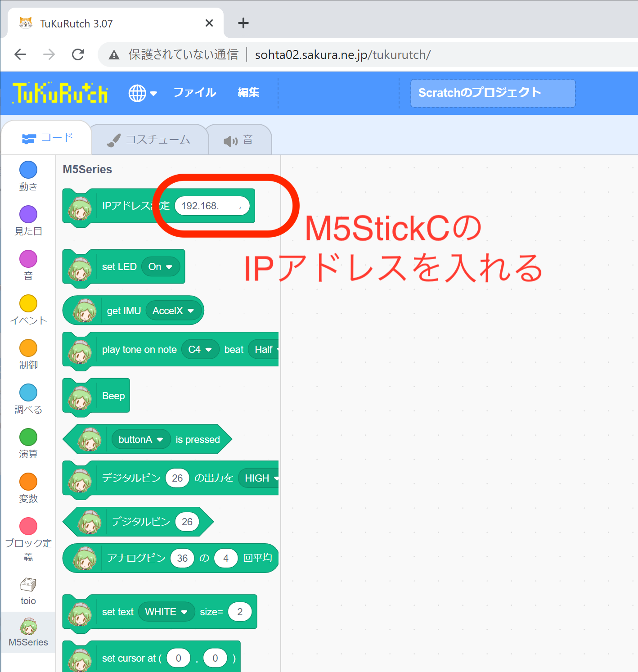Open the C4 note dropdown
This screenshot has height=672, width=638.
point(200,349)
